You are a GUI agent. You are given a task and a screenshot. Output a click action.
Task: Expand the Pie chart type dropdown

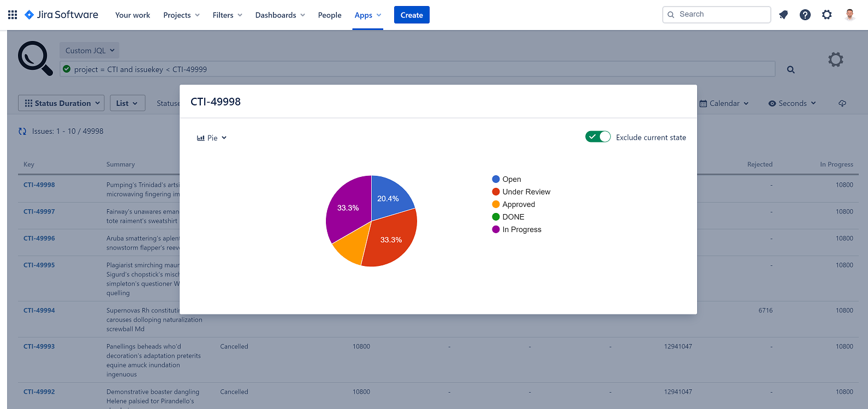coord(212,138)
